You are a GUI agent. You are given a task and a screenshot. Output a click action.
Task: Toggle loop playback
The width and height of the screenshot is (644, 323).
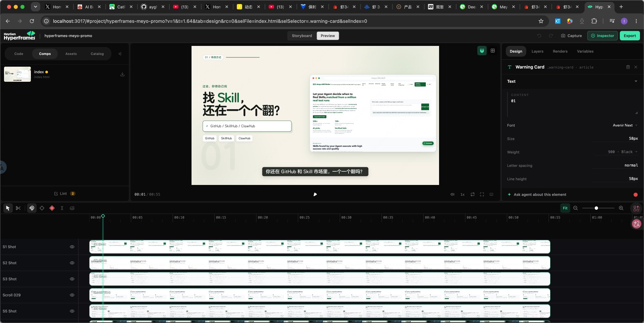click(x=473, y=194)
